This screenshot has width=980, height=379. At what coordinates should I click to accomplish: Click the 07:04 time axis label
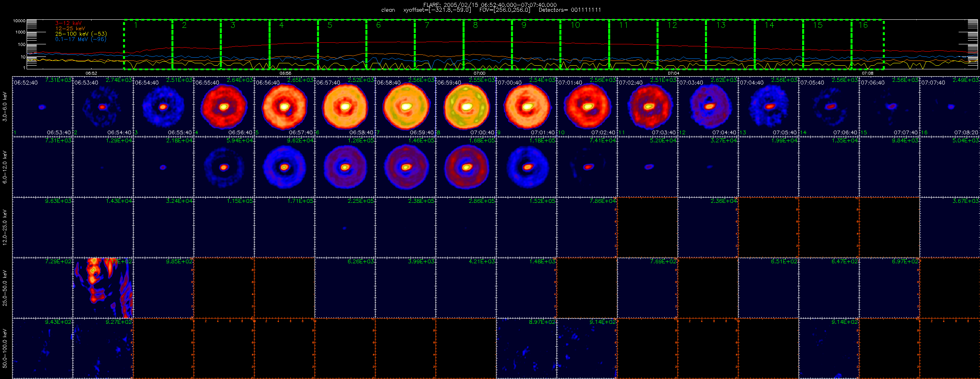pyautogui.click(x=673, y=73)
